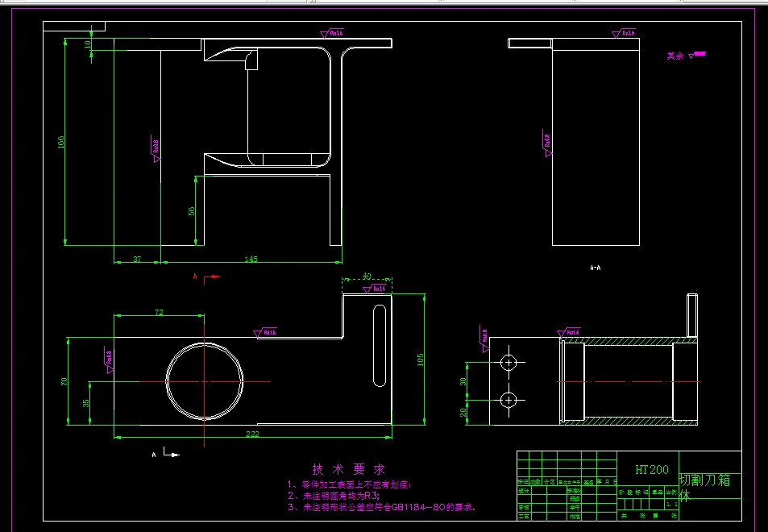The width and height of the screenshot is (768, 532).
Task: Select the 166 height dimension text
Action: coord(61,142)
